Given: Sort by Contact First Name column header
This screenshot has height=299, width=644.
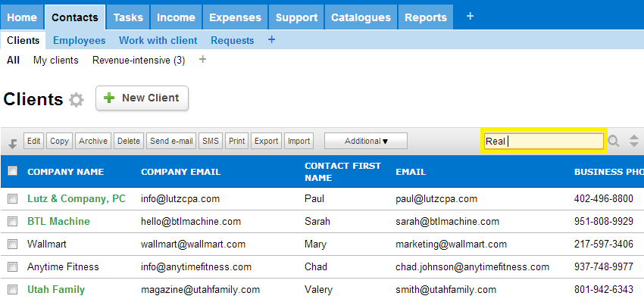Looking at the screenshot, I should [342, 172].
